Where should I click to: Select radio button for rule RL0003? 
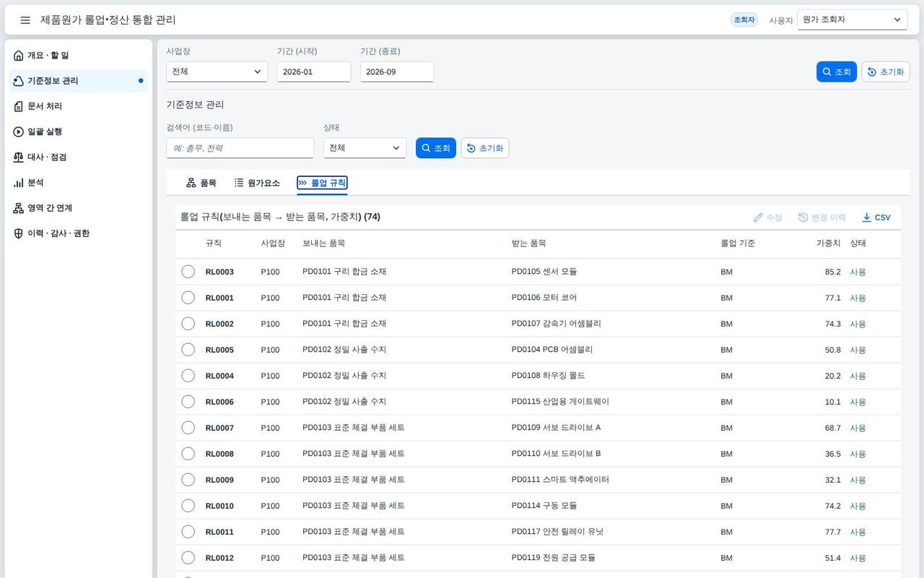[188, 272]
